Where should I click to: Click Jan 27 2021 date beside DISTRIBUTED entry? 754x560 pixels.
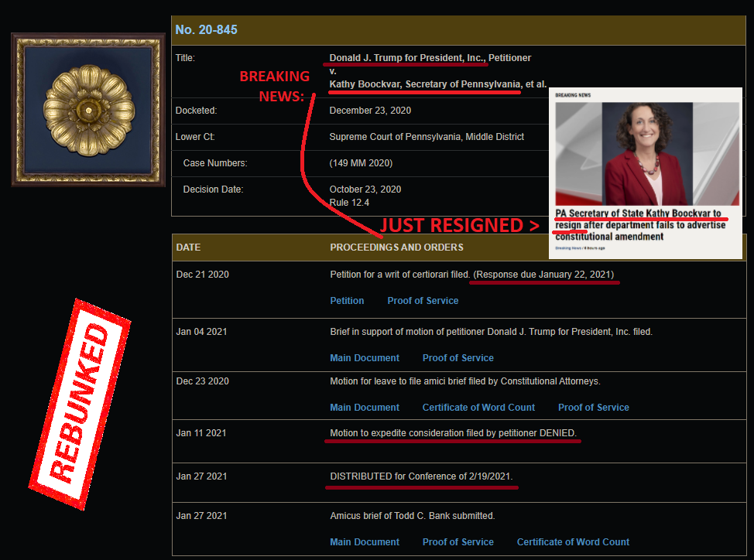tap(201, 476)
